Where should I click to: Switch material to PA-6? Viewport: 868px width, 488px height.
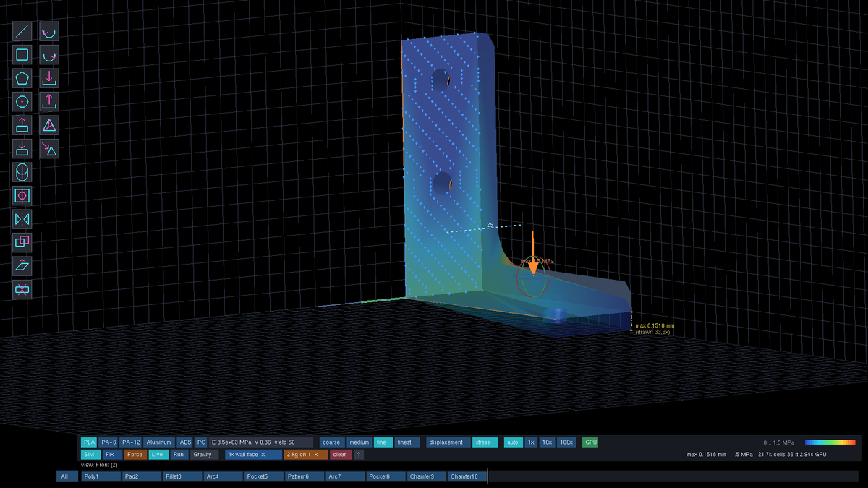click(109, 442)
